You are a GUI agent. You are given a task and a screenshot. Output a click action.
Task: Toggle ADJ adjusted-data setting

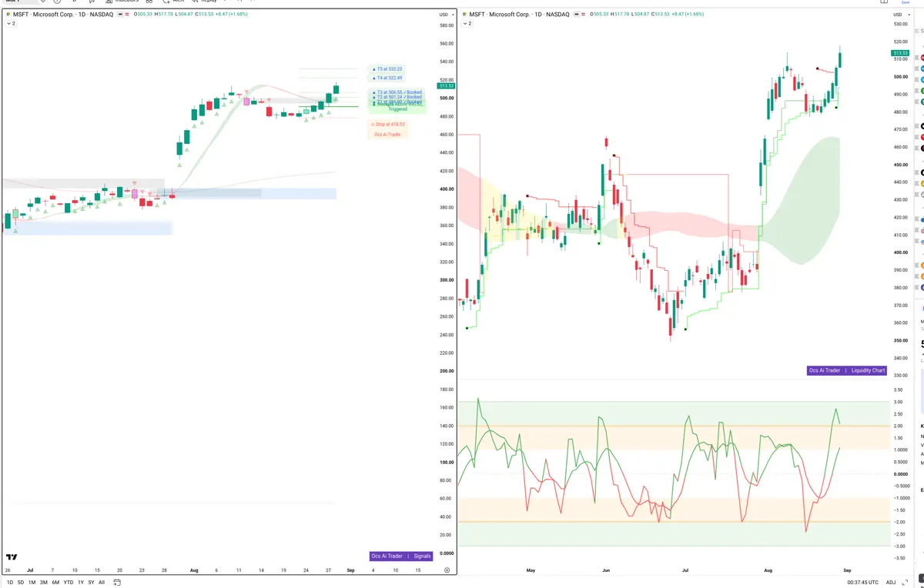(891, 583)
